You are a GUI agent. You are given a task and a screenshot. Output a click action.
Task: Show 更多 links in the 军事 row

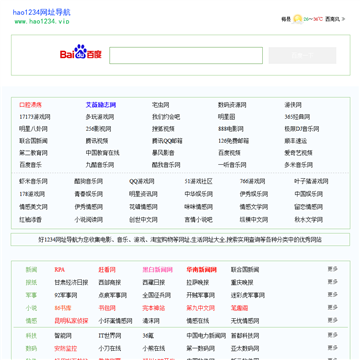[x=333, y=295]
